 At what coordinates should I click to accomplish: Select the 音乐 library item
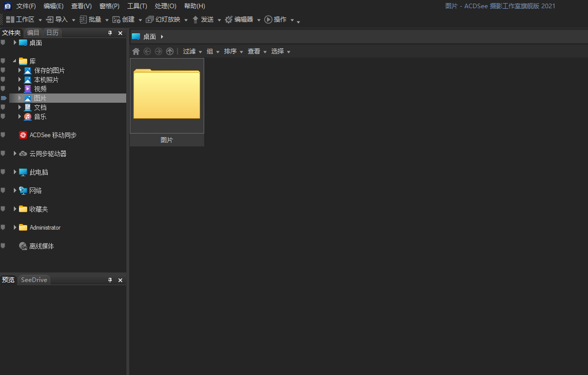pyautogui.click(x=40, y=117)
